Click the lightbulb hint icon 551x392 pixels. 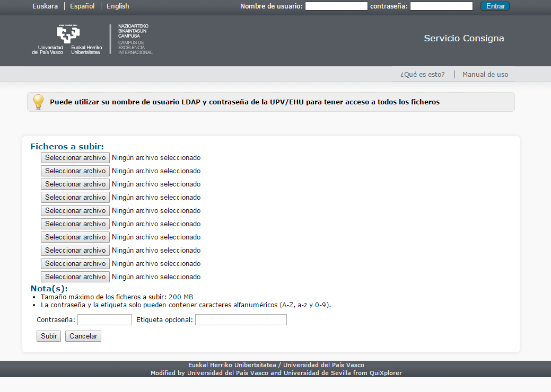[38, 102]
